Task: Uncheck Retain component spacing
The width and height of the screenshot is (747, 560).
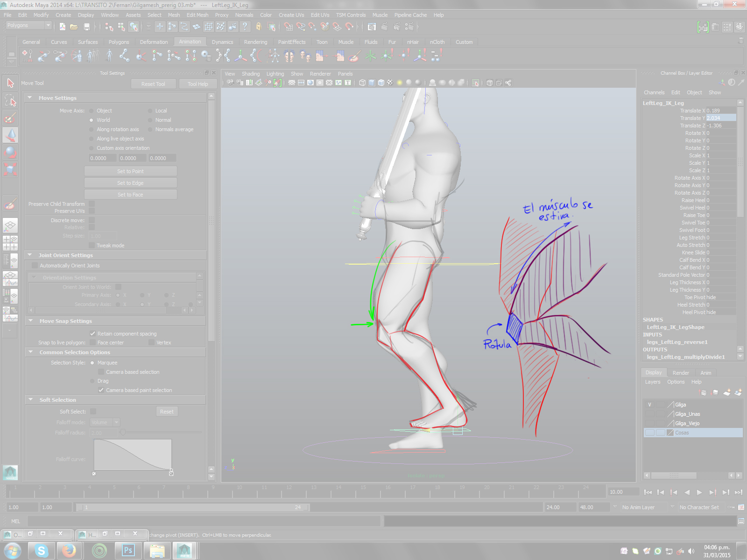Action: click(92, 334)
